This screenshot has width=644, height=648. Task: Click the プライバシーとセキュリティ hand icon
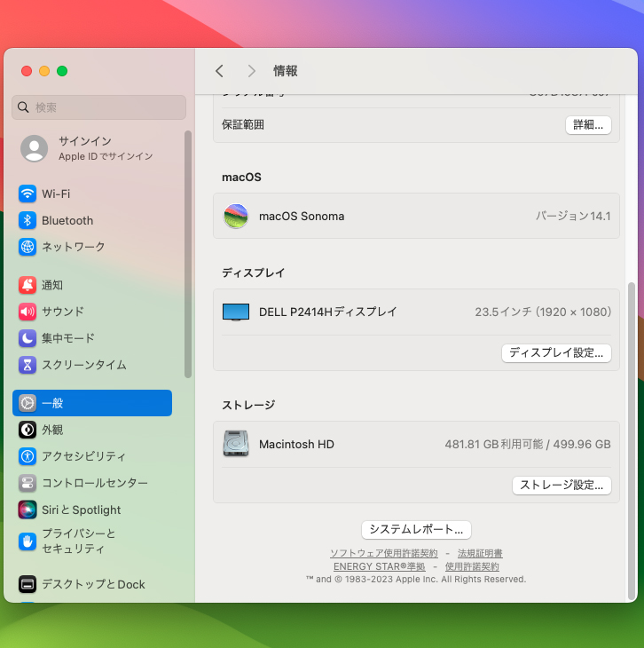pyautogui.click(x=27, y=541)
